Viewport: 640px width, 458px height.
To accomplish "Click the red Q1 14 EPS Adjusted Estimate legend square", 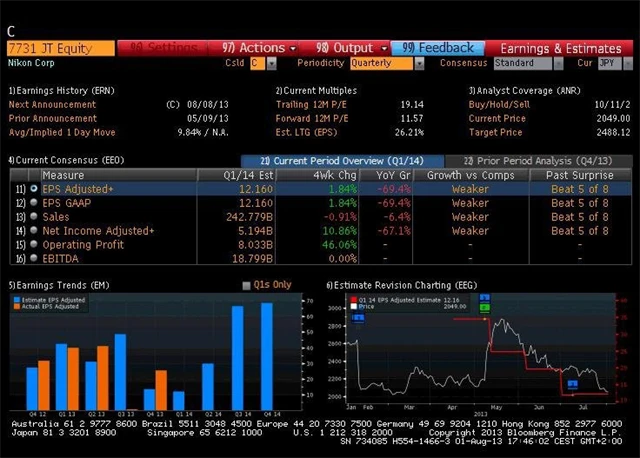I will (x=354, y=300).
